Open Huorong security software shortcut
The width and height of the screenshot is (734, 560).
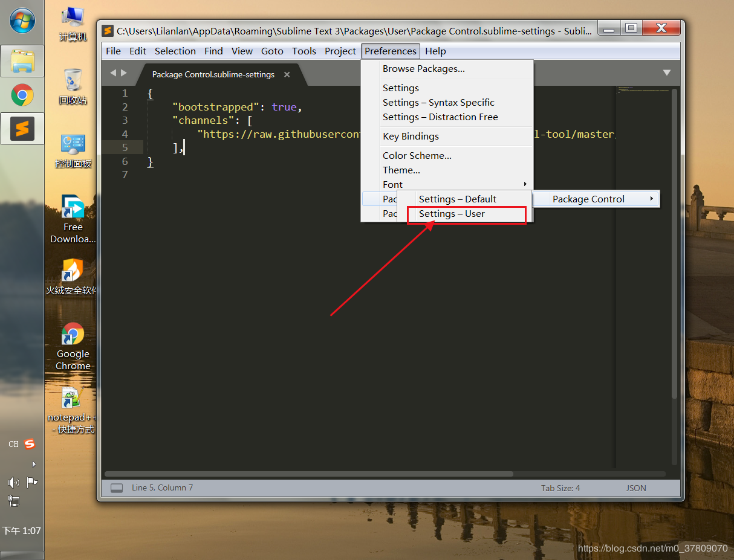click(73, 277)
